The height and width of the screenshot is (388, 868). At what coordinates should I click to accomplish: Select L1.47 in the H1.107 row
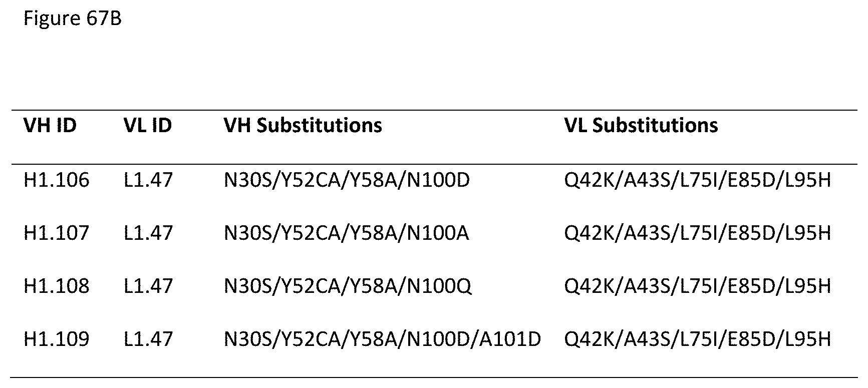(x=148, y=233)
